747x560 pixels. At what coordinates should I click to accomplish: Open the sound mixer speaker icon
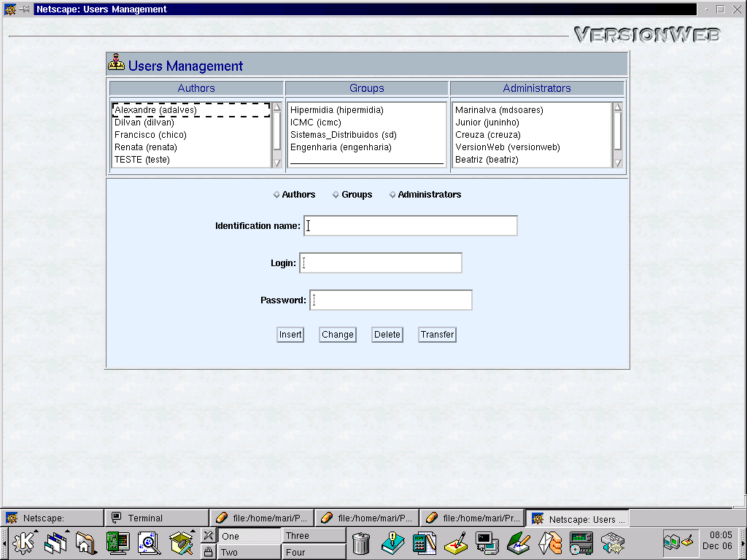[x=613, y=543]
